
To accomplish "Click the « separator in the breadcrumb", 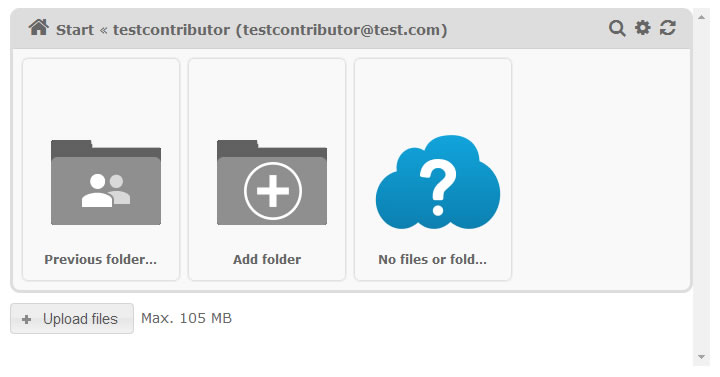I will point(103,30).
